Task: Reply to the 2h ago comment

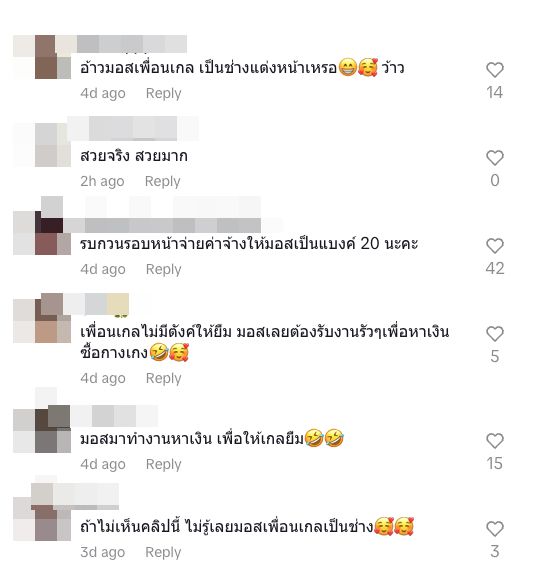Action: [x=162, y=181]
